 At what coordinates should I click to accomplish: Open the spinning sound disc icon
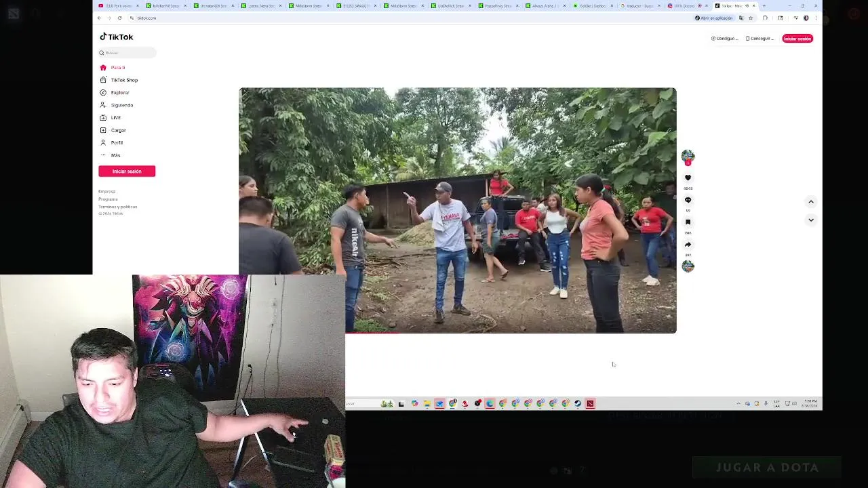[688, 266]
